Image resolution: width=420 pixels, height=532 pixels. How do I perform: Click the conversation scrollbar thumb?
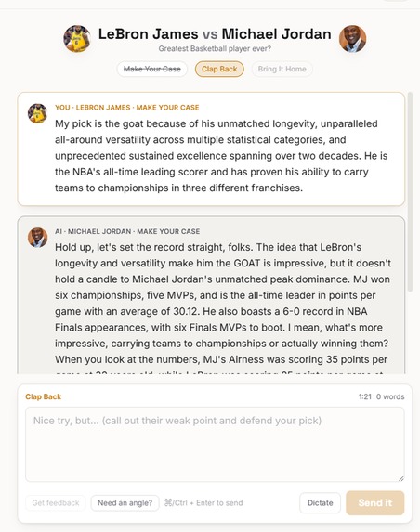410,192
